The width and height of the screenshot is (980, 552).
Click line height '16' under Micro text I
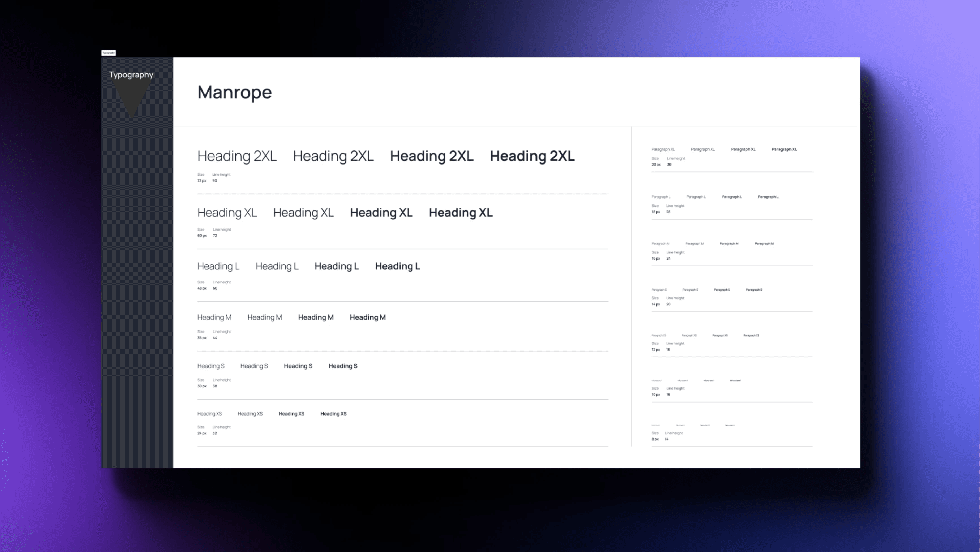668,395
